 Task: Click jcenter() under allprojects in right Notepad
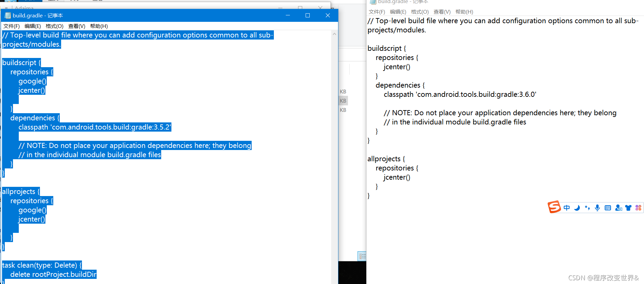[397, 177]
